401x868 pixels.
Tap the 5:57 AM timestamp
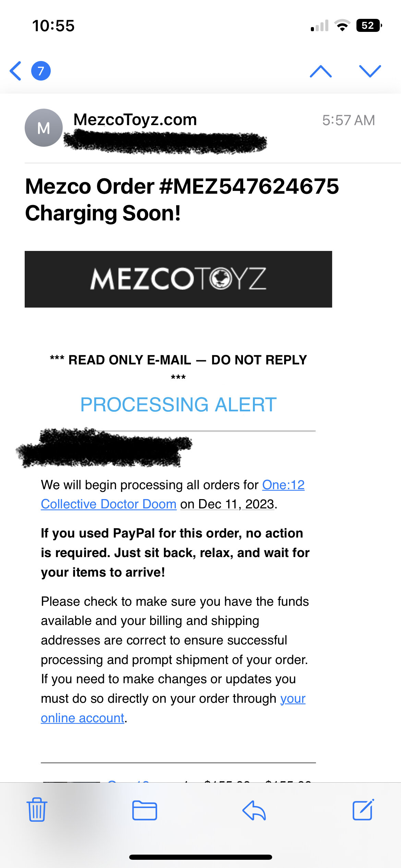tap(348, 120)
